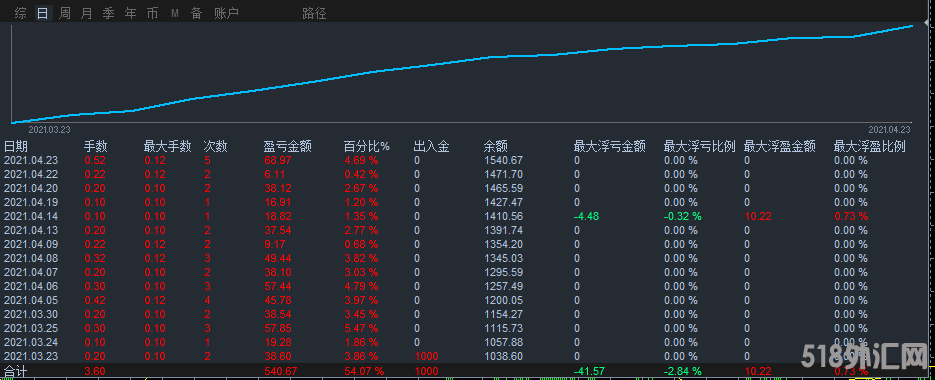Open the 季 quarterly tab
Screen dimensions: 935x380
(x=109, y=13)
